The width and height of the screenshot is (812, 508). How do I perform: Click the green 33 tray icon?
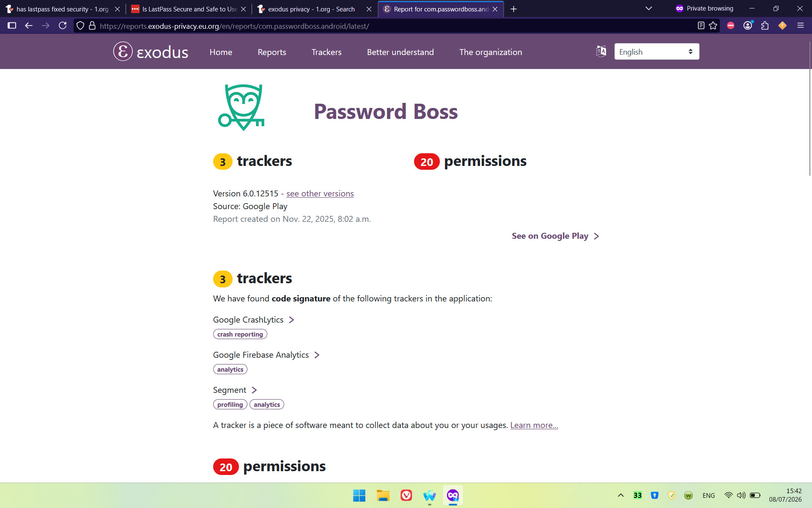tap(637, 495)
